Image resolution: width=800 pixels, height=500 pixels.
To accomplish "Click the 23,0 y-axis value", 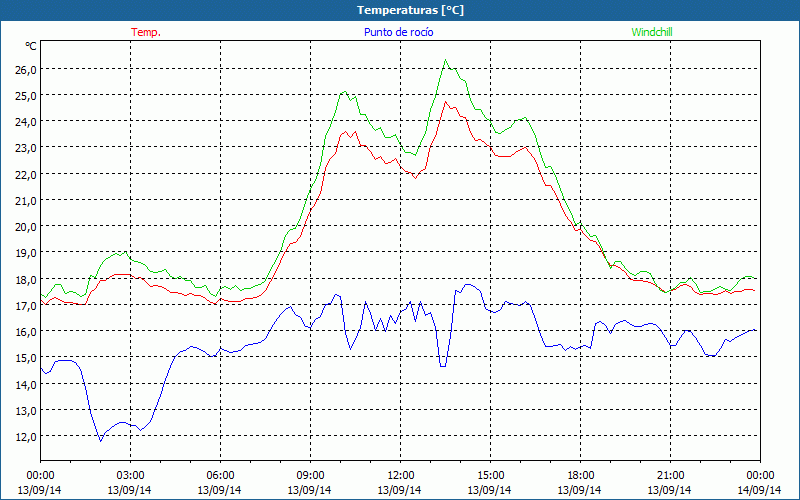I will [x=26, y=148].
